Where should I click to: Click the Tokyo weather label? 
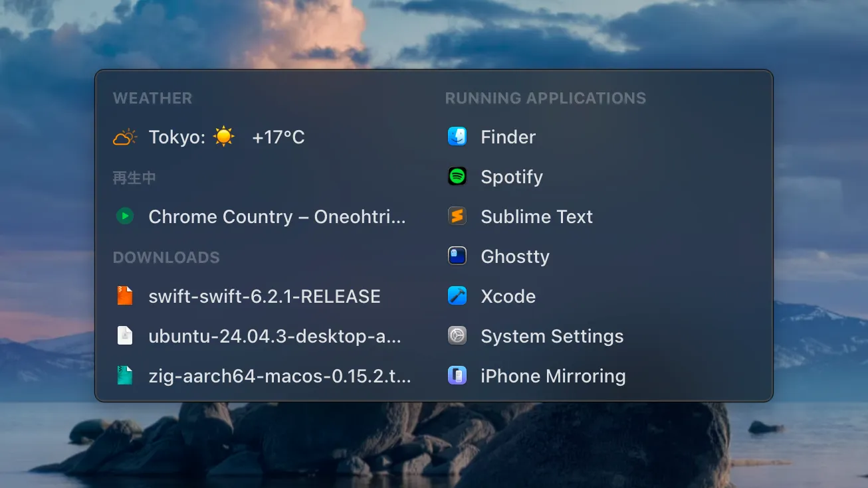pyautogui.click(x=177, y=137)
